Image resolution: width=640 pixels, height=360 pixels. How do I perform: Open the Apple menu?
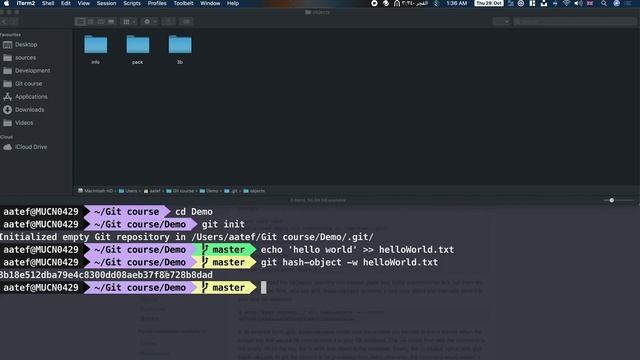click(x=7, y=3)
